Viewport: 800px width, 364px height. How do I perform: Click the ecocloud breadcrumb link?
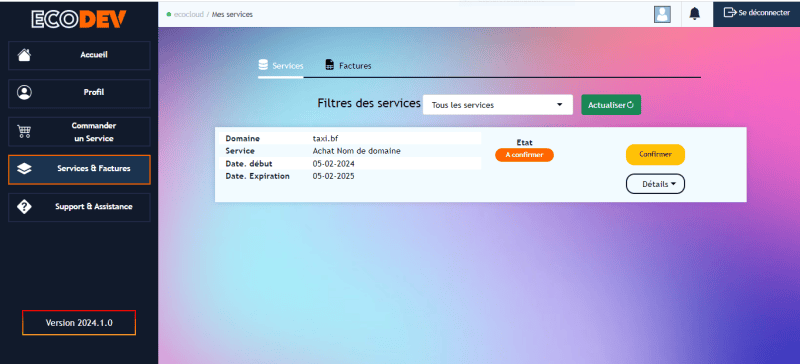(x=188, y=14)
